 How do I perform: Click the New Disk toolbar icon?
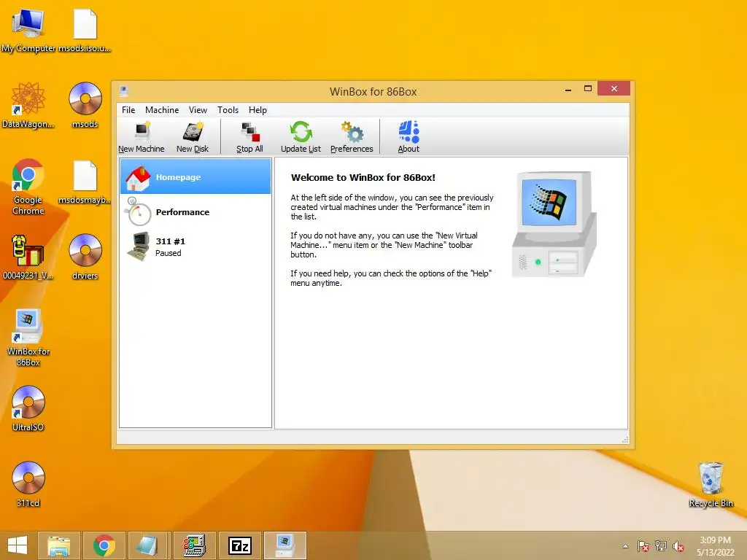pyautogui.click(x=193, y=137)
